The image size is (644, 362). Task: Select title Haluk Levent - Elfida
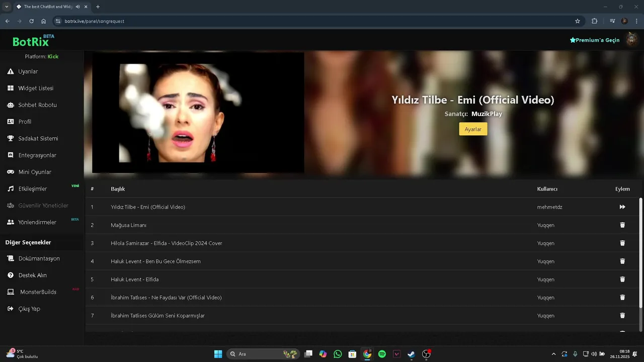[x=135, y=280]
